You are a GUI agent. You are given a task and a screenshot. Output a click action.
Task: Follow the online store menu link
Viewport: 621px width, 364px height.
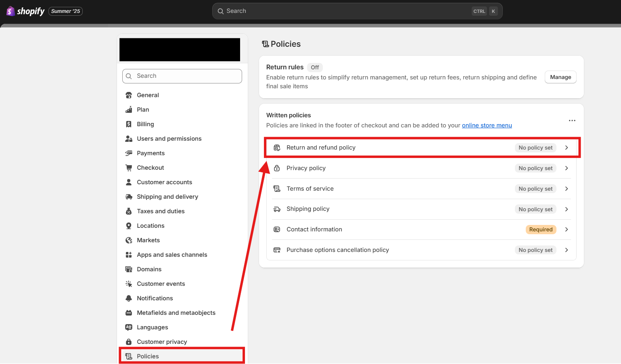pyautogui.click(x=487, y=125)
